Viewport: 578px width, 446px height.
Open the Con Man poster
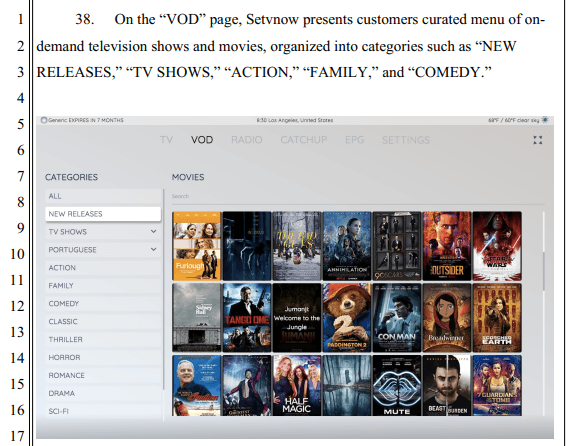click(x=397, y=318)
